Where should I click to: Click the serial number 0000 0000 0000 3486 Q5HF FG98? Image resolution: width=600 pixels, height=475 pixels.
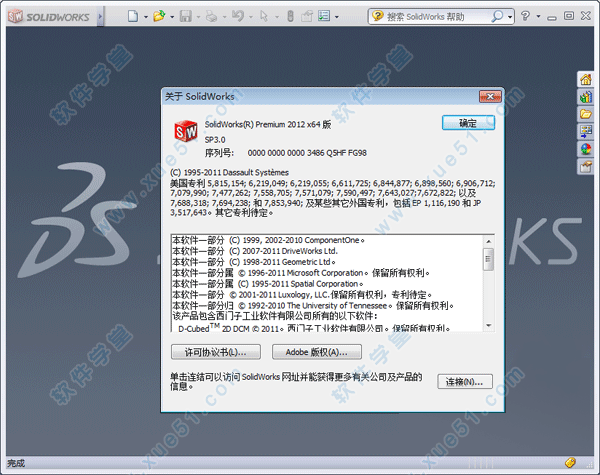pyautogui.click(x=307, y=153)
